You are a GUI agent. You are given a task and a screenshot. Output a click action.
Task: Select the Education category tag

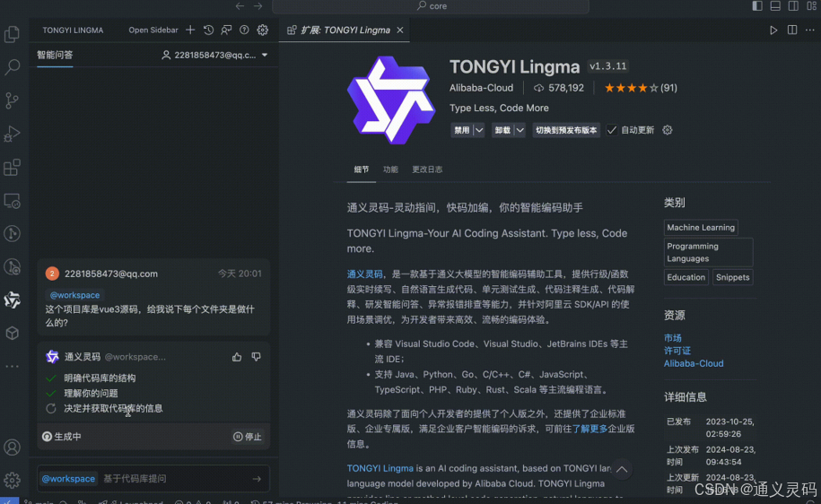pyautogui.click(x=686, y=277)
